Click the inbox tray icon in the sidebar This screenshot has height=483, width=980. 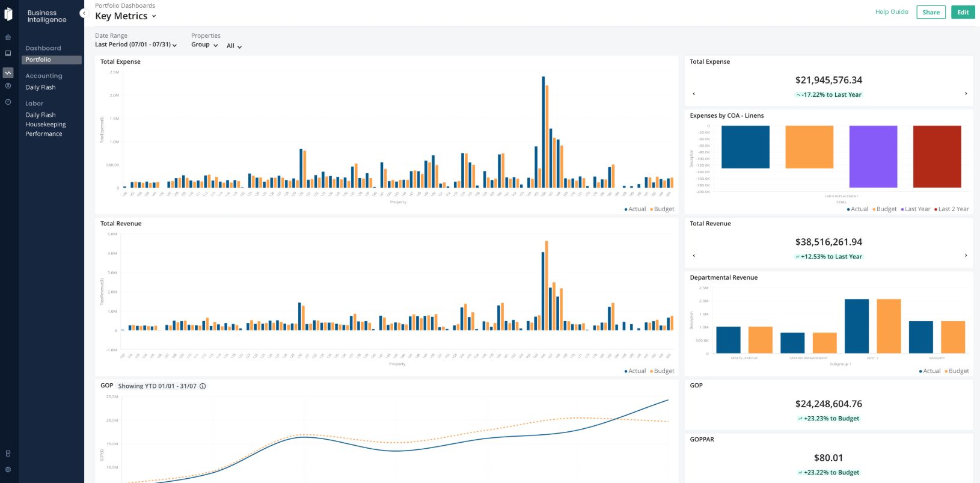(8, 53)
